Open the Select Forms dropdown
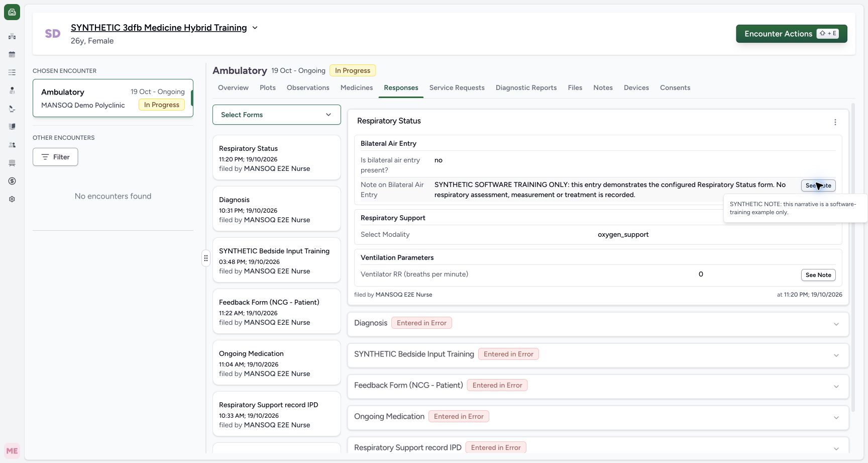Viewport: 868px width, 463px height. (x=277, y=115)
